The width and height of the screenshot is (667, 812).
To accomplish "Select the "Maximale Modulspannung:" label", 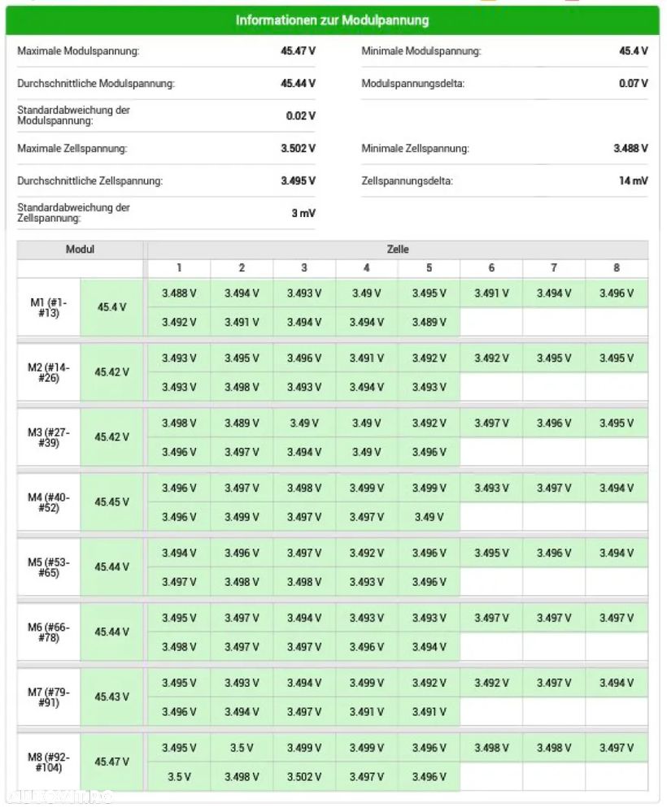I will click(x=78, y=50).
